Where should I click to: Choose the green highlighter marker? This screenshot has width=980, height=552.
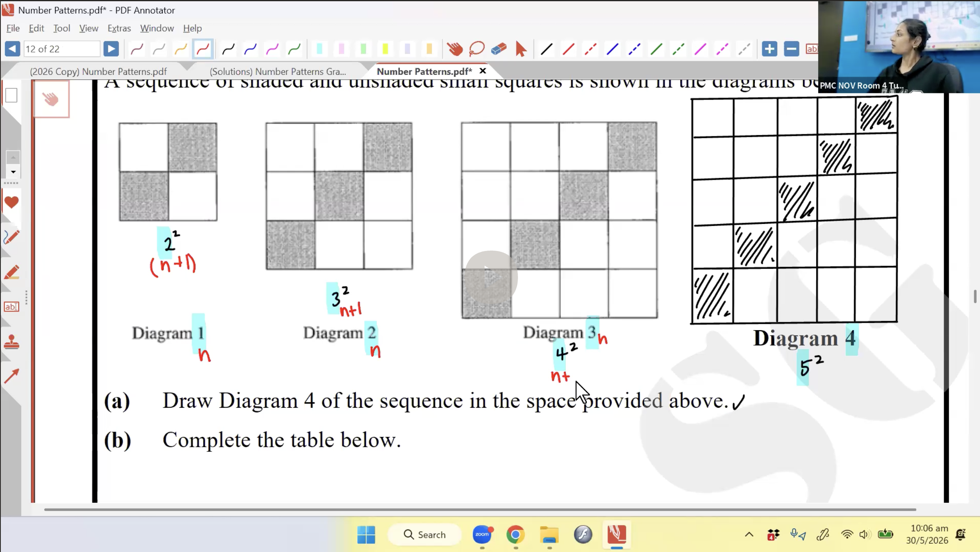(x=363, y=49)
